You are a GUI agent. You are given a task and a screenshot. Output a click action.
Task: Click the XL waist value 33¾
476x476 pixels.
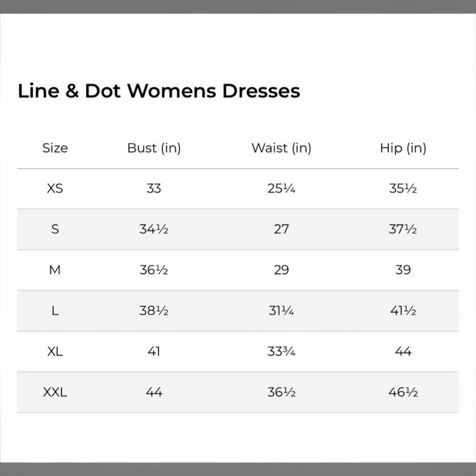pyautogui.click(x=281, y=351)
